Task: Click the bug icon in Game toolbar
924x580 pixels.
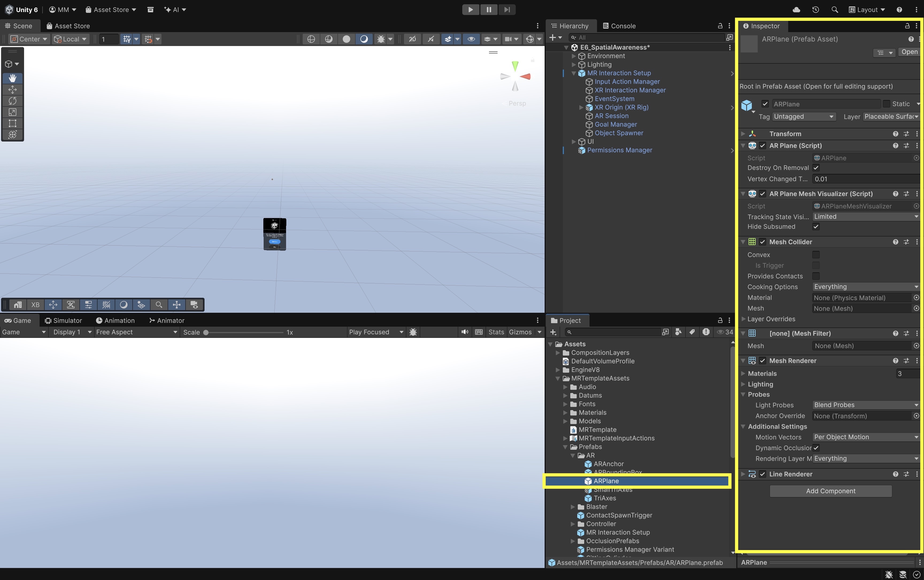Action: tap(413, 332)
